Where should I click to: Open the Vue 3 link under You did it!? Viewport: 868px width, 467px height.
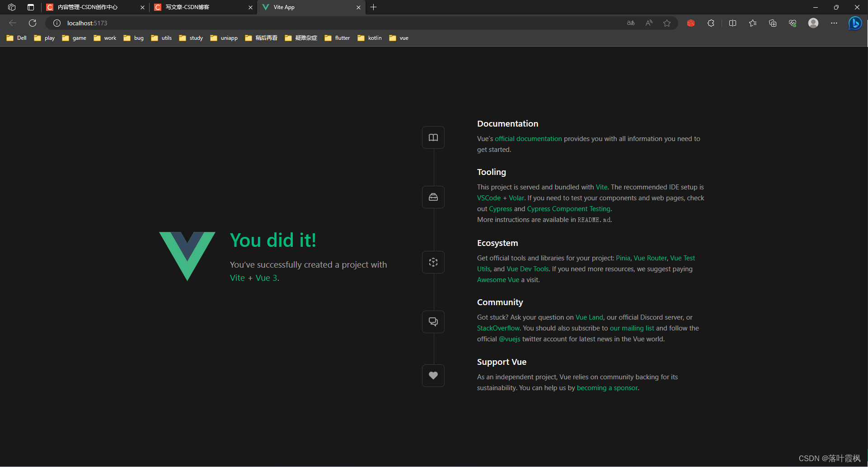pos(266,278)
